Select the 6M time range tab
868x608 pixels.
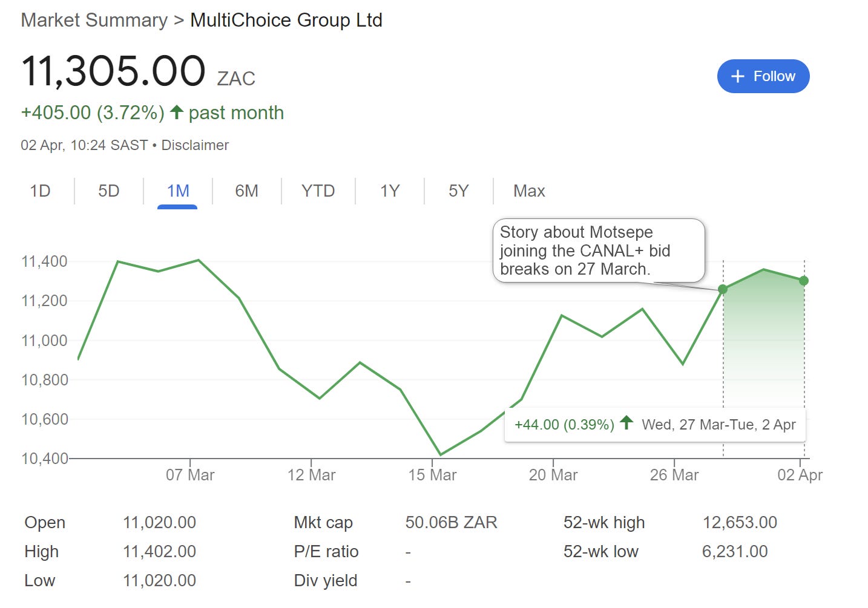click(247, 191)
